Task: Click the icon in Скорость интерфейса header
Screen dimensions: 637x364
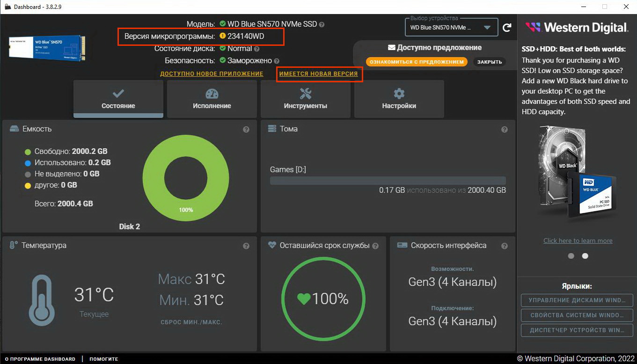Action: pos(401,245)
